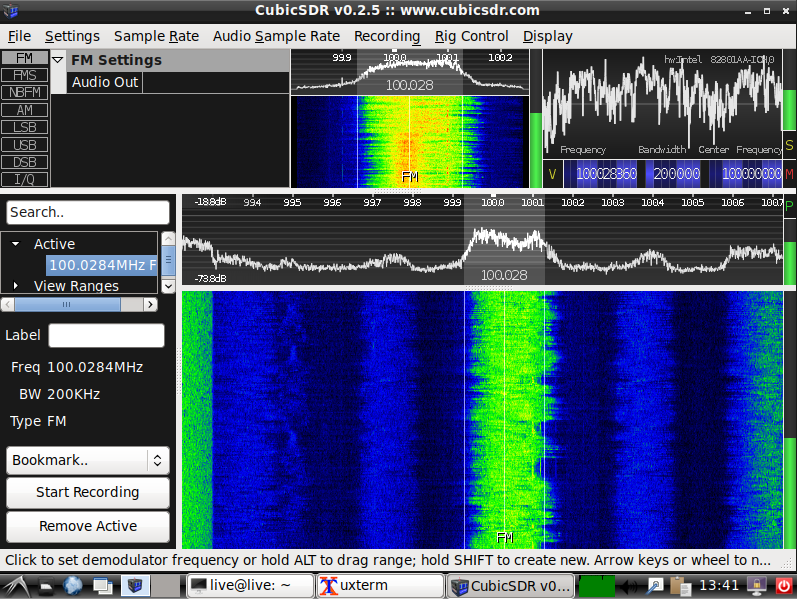Click the 100.2 tick on main spectrum scale
The width and height of the screenshot is (797, 599).
point(572,203)
